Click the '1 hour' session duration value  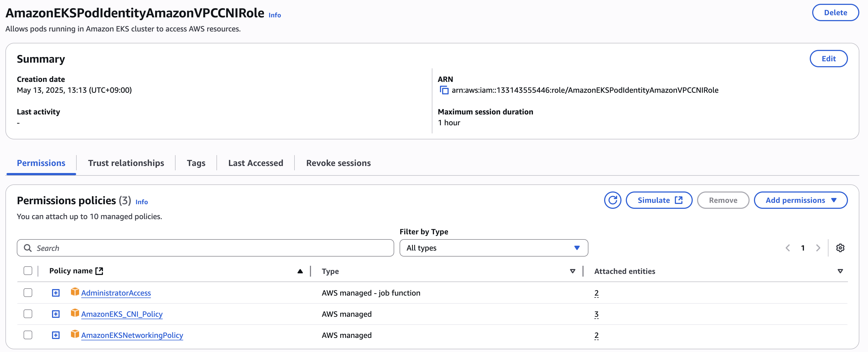tap(449, 123)
